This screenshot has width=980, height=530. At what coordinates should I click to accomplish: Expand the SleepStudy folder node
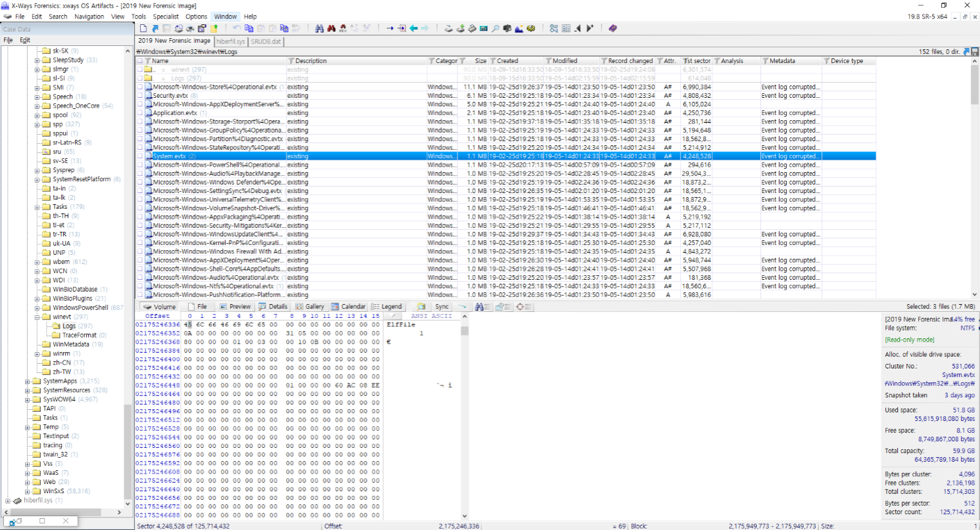(x=37, y=60)
